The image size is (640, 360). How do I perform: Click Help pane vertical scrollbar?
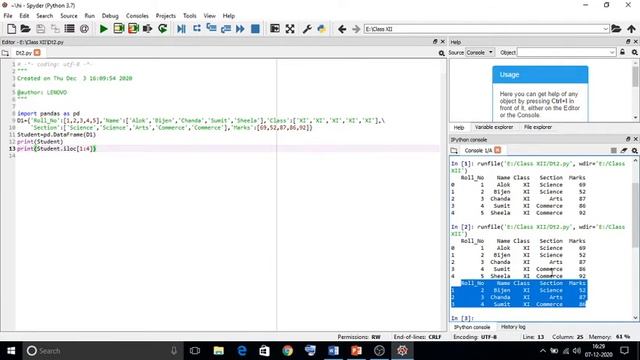pyautogui.click(x=635, y=77)
